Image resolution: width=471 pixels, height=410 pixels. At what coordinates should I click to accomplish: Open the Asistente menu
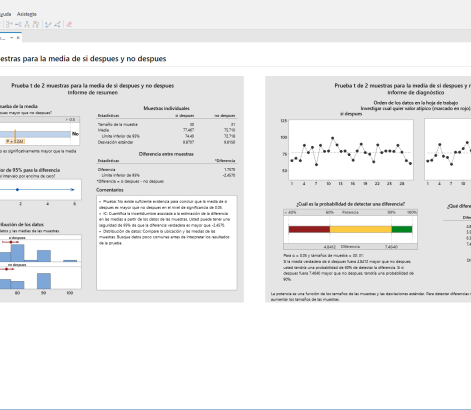coord(27,14)
